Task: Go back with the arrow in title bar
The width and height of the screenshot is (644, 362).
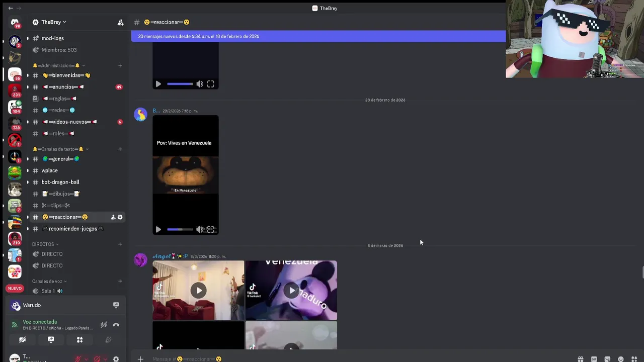Action: point(11,8)
